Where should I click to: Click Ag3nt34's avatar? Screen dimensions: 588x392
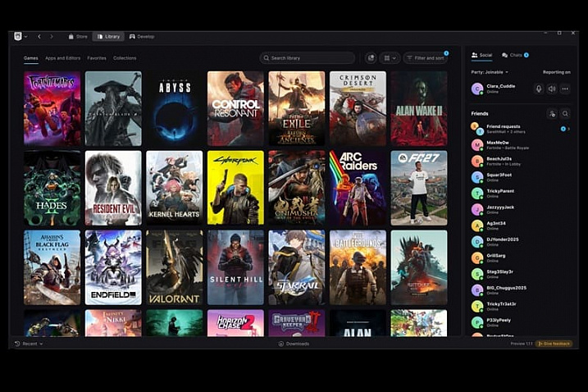click(x=477, y=226)
